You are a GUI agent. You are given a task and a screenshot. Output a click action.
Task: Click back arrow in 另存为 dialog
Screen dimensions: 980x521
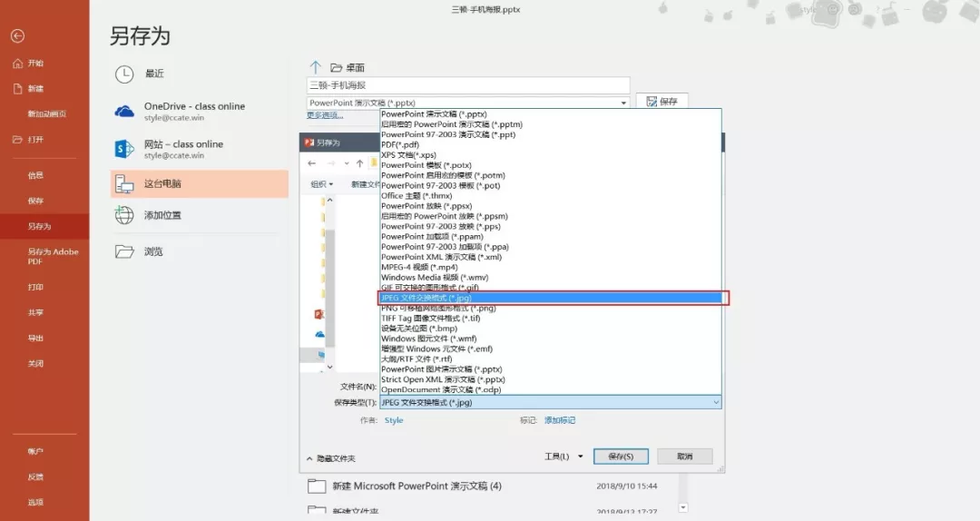[312, 163]
